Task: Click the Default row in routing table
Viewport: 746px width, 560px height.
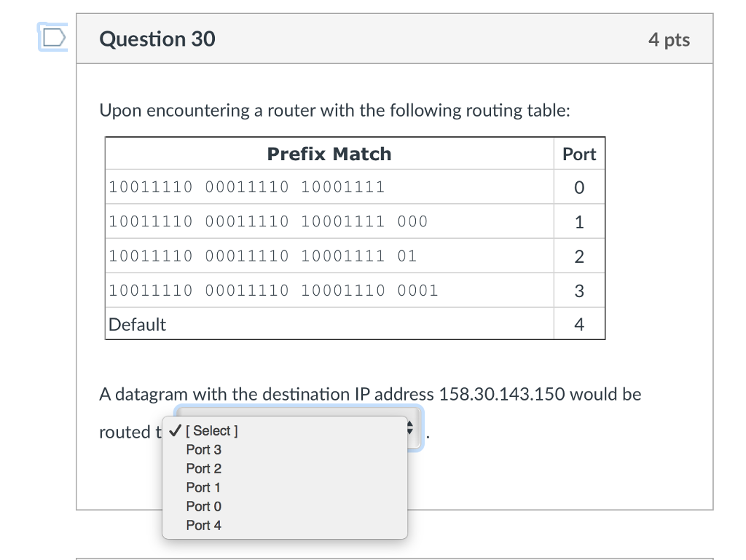Action: coord(329,324)
